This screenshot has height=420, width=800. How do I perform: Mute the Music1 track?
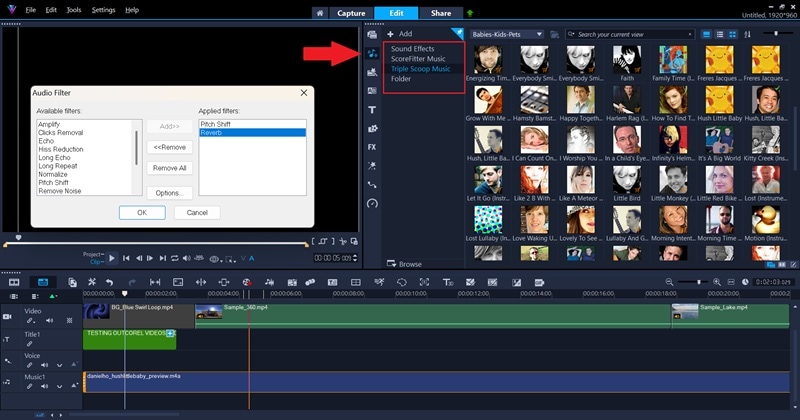tap(45, 386)
